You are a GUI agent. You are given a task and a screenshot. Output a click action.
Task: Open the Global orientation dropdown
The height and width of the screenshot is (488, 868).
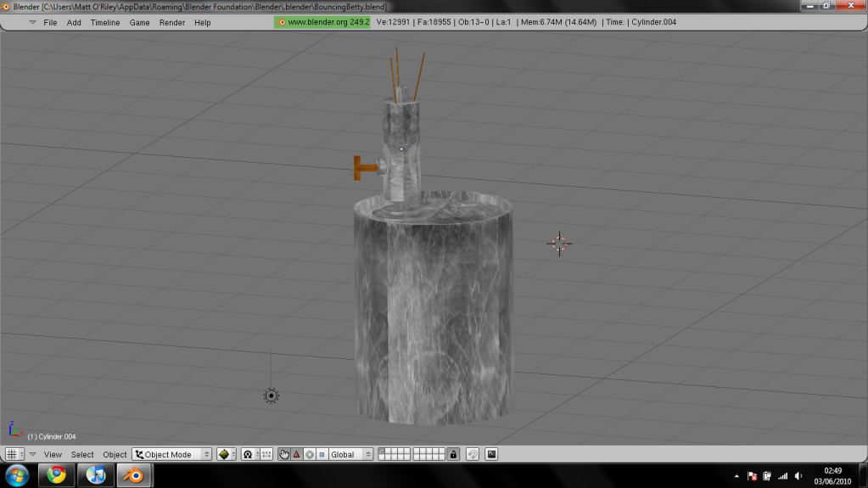pos(350,454)
